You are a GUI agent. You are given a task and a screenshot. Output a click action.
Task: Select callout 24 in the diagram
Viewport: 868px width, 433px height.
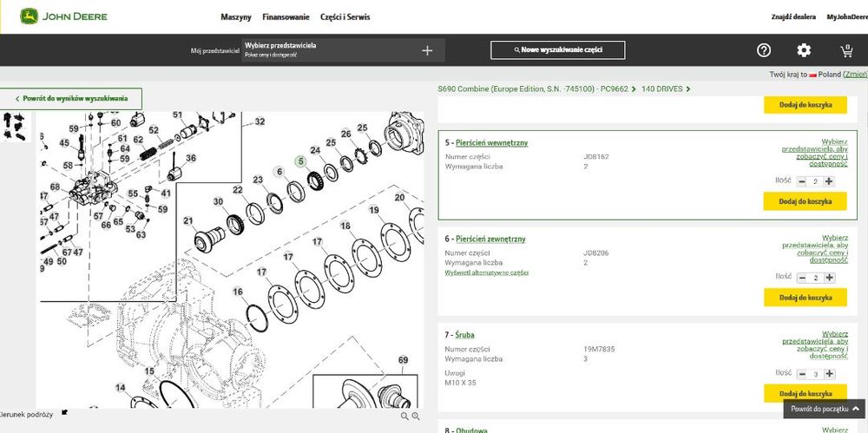(315, 150)
